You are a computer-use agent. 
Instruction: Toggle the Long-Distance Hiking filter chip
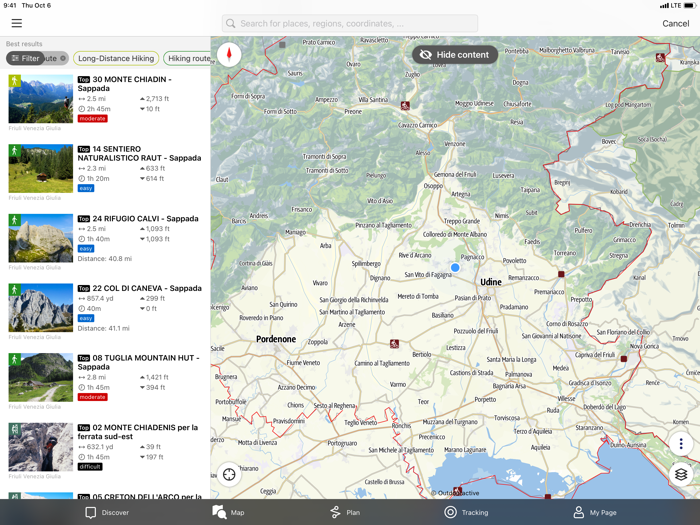[x=116, y=59]
